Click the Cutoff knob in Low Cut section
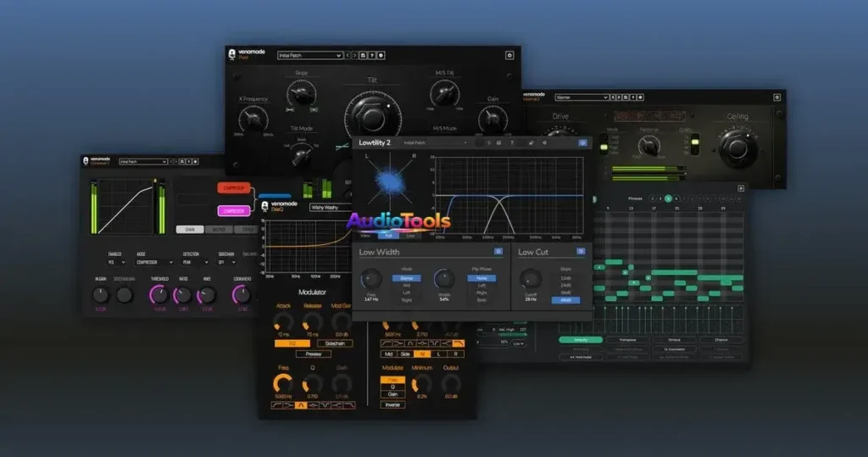This screenshot has width=868, height=457. click(531, 279)
